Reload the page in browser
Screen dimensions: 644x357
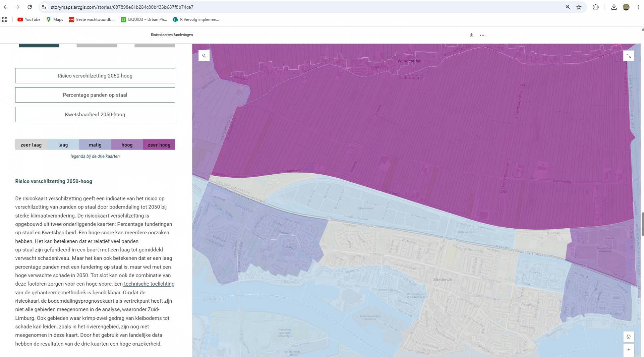(30, 7)
